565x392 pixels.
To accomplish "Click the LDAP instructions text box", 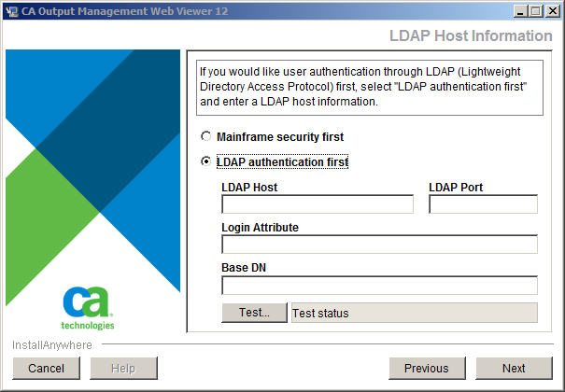I will coord(370,87).
